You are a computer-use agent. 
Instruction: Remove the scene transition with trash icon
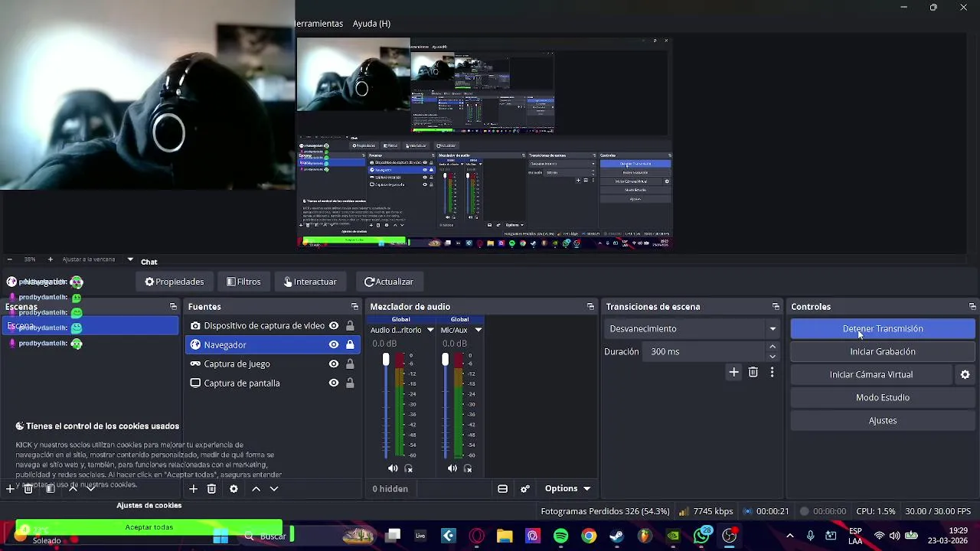753,372
